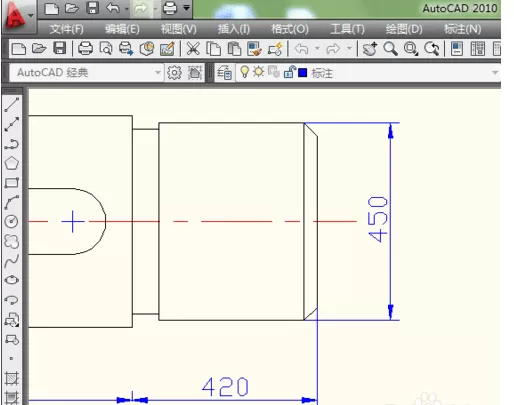Toggle the layer lock padlock
The height and width of the screenshot is (405, 514).
[289, 72]
